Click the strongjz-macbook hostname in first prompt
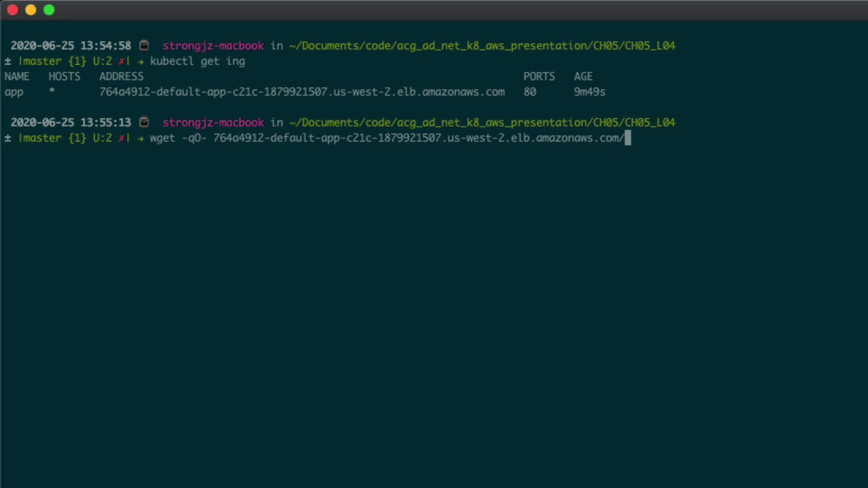 [213, 46]
